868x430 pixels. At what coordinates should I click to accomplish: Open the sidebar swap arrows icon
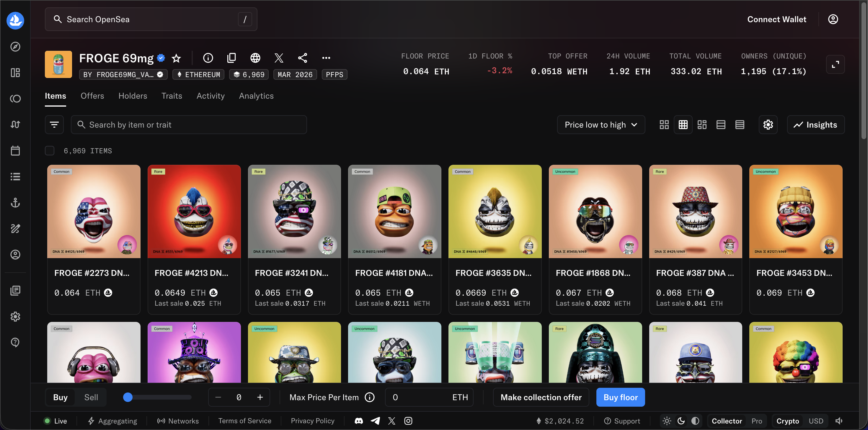tap(15, 125)
